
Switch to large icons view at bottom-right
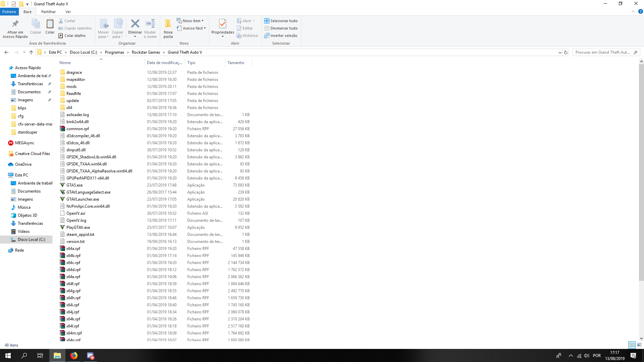click(639, 345)
